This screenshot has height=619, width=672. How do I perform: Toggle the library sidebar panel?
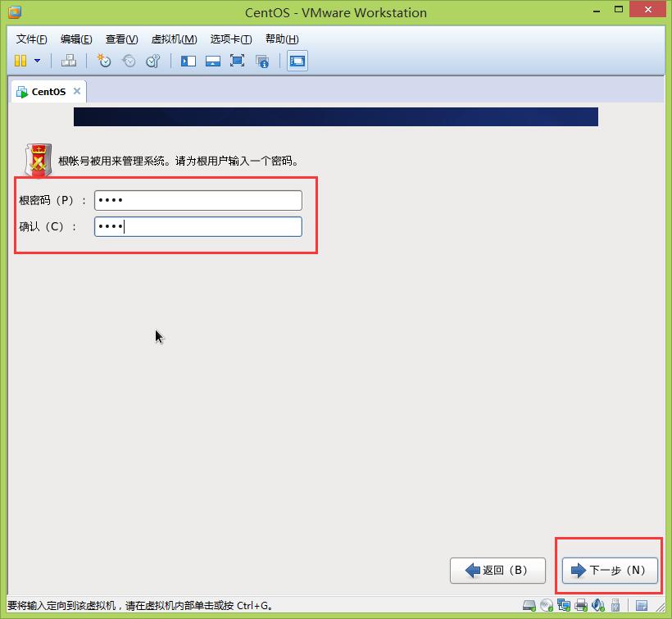pos(186,60)
